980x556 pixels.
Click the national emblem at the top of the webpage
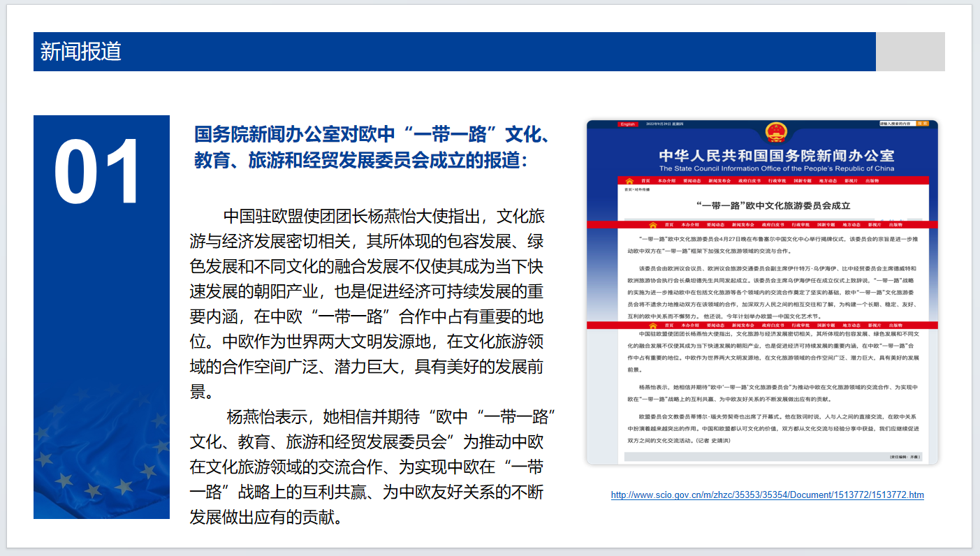coord(776,133)
